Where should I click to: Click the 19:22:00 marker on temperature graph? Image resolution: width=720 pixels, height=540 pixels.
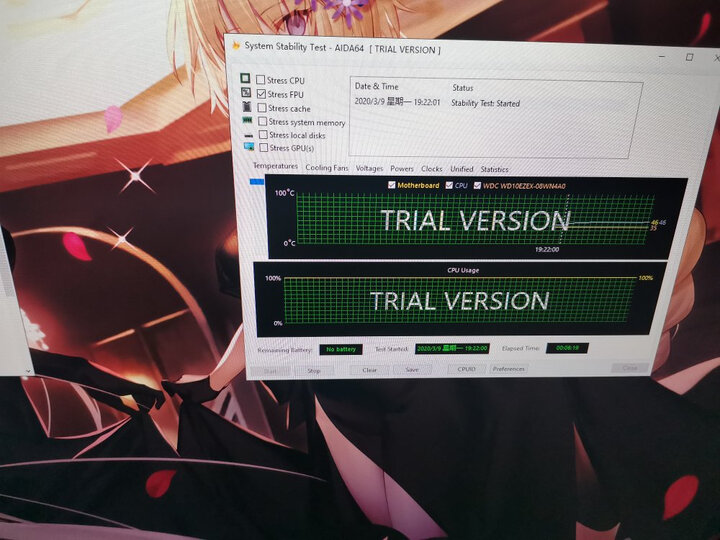[547, 249]
